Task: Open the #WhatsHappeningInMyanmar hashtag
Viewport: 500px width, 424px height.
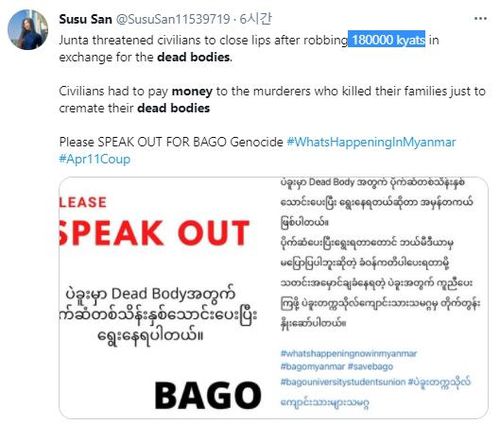Action: (371, 142)
